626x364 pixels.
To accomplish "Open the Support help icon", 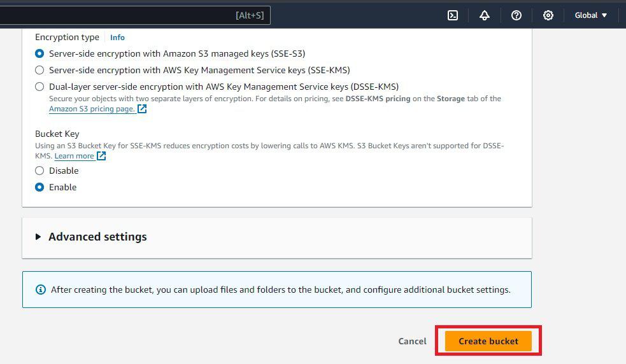I will click(x=516, y=15).
